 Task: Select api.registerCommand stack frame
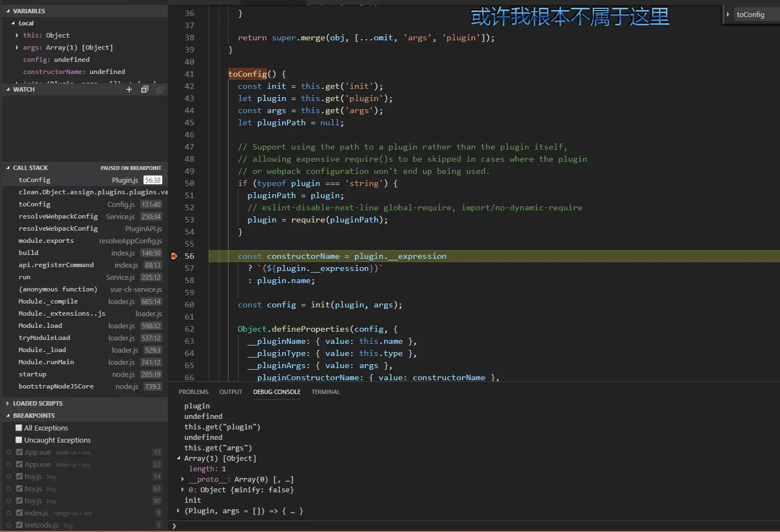[x=85, y=265]
